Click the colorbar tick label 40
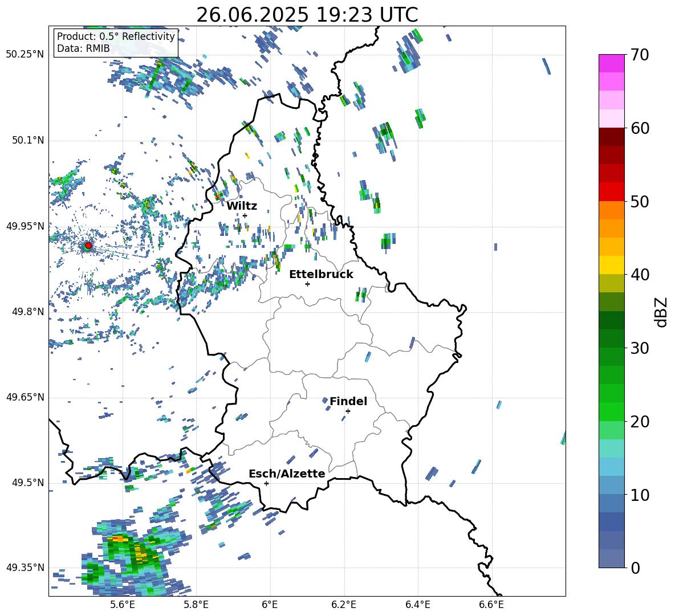Viewport: 675px width, 616px height. pos(639,275)
